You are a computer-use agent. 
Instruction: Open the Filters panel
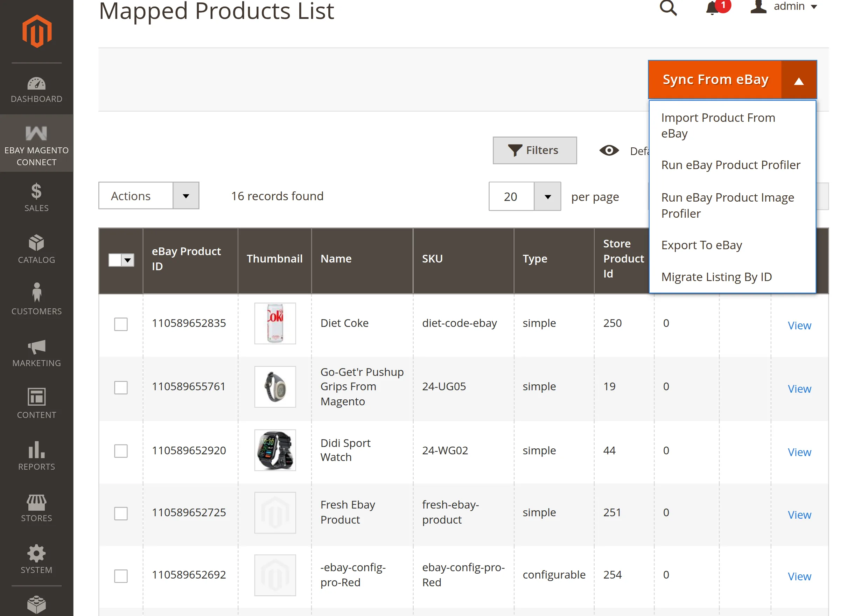coord(535,150)
